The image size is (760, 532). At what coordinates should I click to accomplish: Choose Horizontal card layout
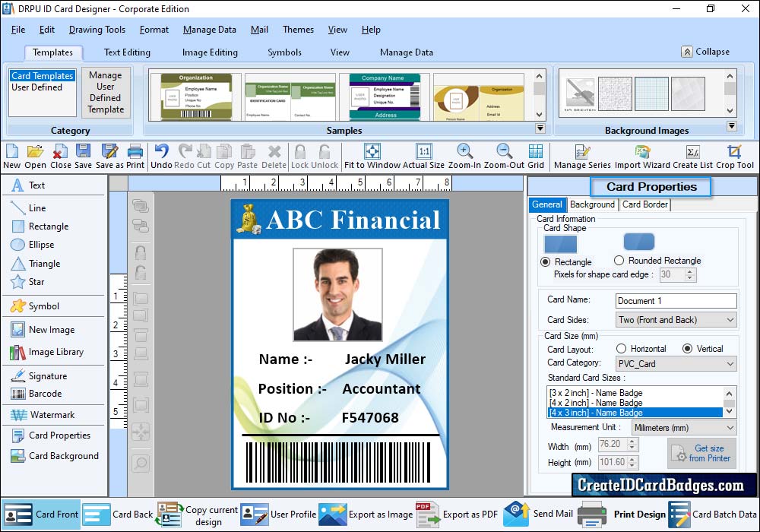coord(621,348)
